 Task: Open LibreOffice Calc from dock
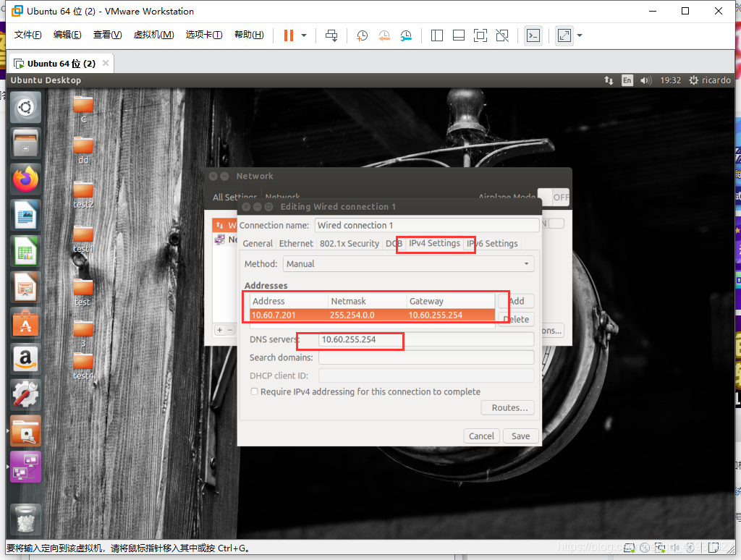25,251
